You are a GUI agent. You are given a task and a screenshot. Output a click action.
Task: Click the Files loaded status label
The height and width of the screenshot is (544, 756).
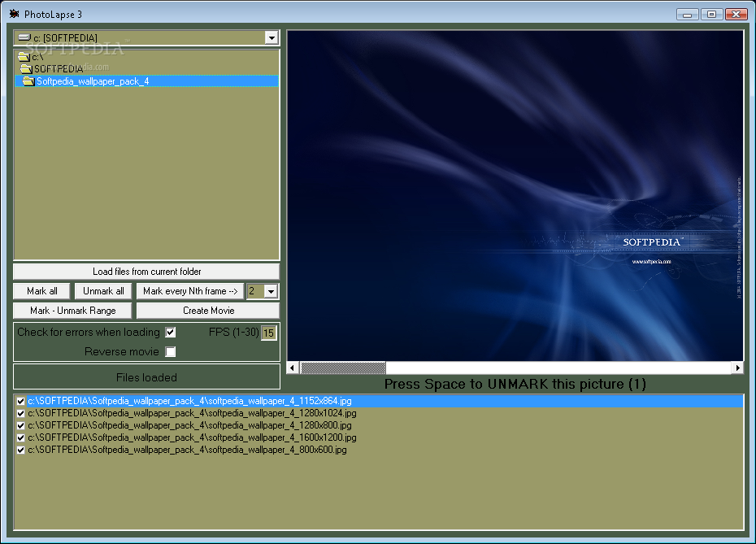coord(146,377)
